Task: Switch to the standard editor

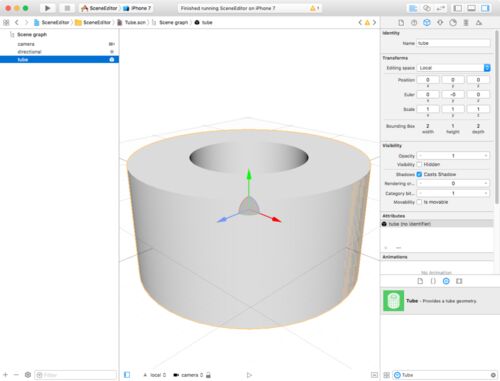Action: pyautogui.click(x=413, y=8)
